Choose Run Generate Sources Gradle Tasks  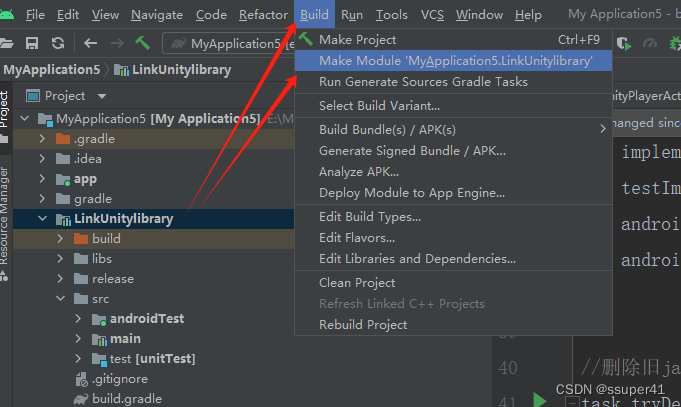tap(453, 82)
